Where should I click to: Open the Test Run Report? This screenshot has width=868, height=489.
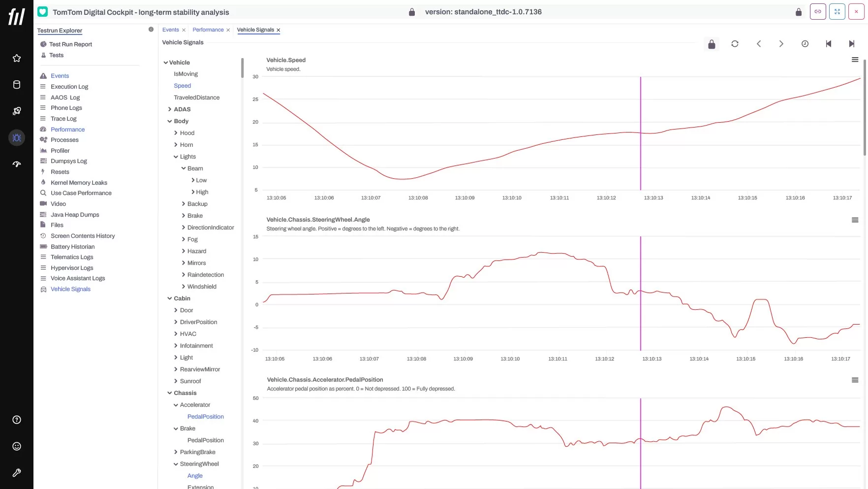(70, 44)
